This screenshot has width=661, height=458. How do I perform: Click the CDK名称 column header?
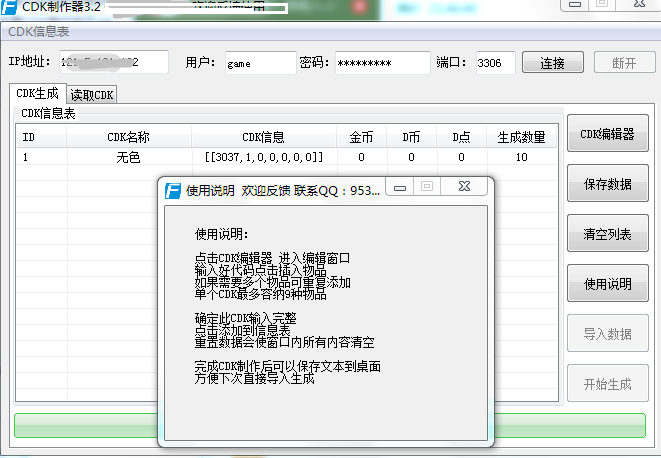click(x=128, y=137)
